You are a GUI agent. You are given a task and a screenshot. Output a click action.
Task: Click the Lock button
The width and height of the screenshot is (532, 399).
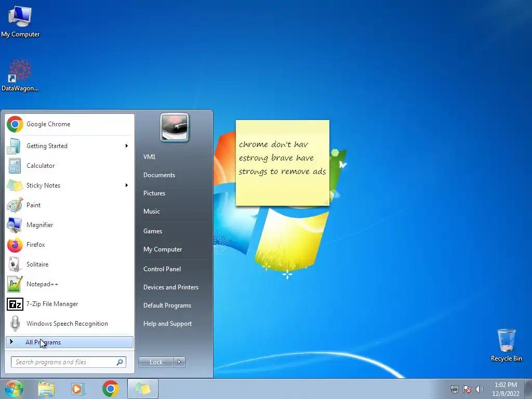[x=156, y=362]
